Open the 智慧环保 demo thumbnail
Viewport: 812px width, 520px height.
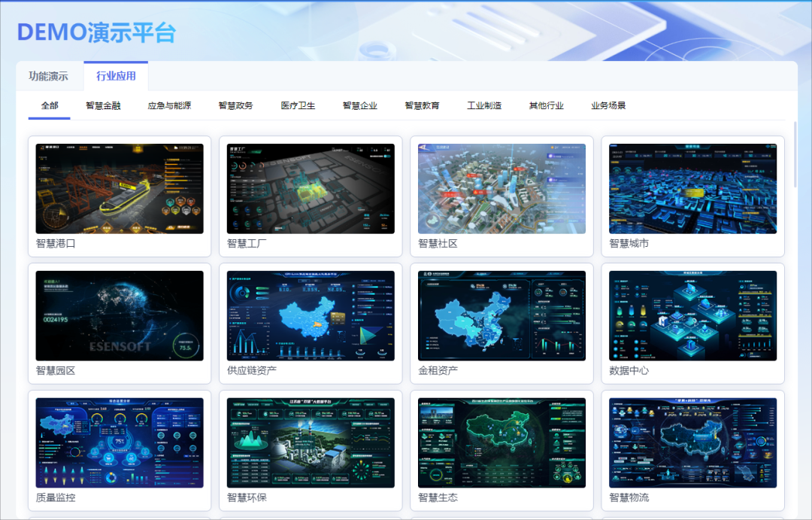tap(311, 443)
